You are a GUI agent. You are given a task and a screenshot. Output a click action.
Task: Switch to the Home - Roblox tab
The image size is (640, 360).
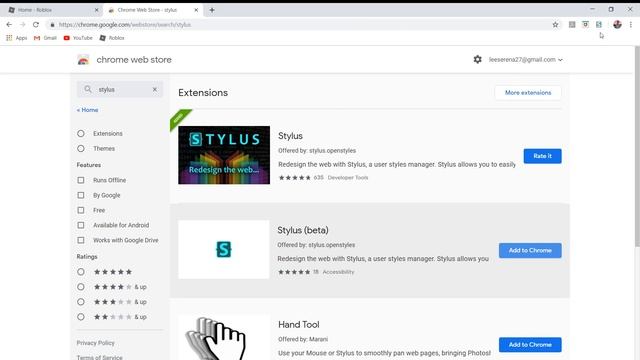tap(51, 10)
